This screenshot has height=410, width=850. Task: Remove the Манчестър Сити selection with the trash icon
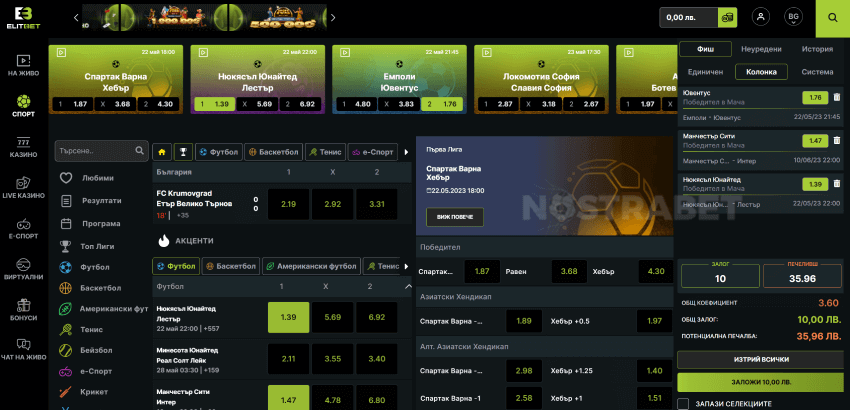836,141
